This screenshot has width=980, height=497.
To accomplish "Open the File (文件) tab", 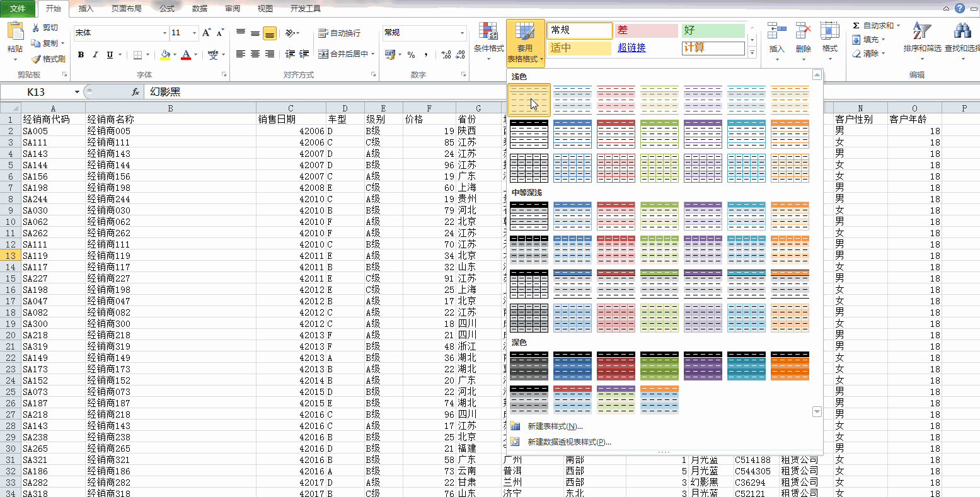I will point(18,9).
